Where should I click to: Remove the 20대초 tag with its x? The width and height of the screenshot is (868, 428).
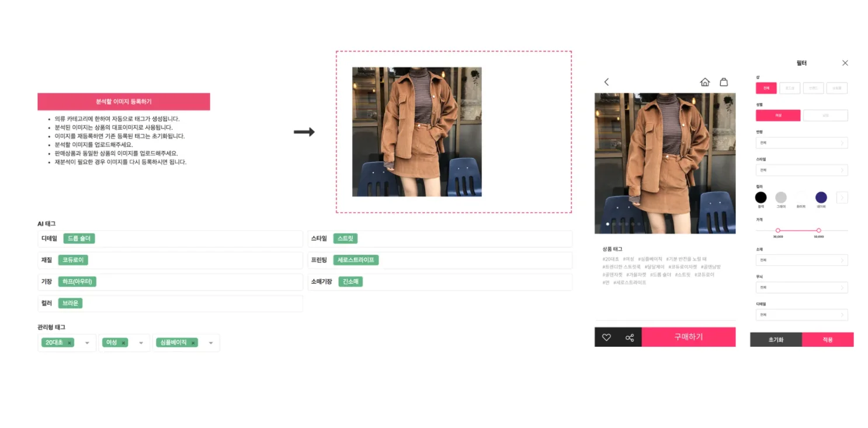click(70, 343)
